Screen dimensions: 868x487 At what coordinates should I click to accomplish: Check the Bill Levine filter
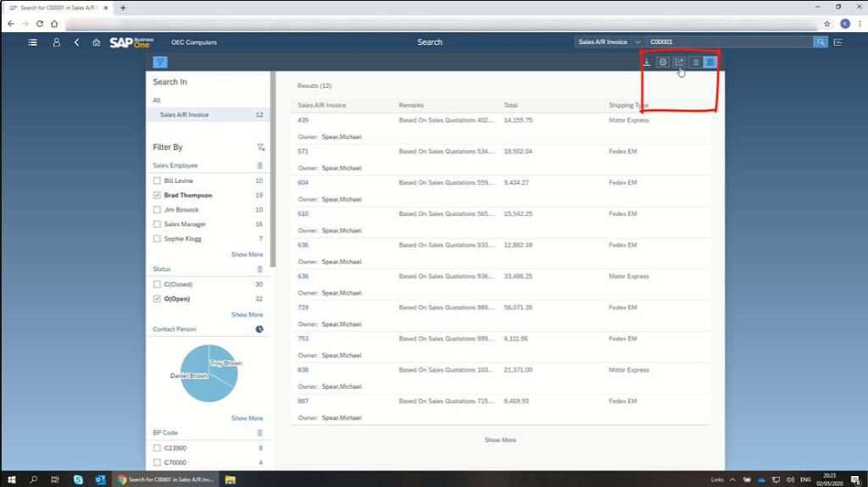coord(157,180)
